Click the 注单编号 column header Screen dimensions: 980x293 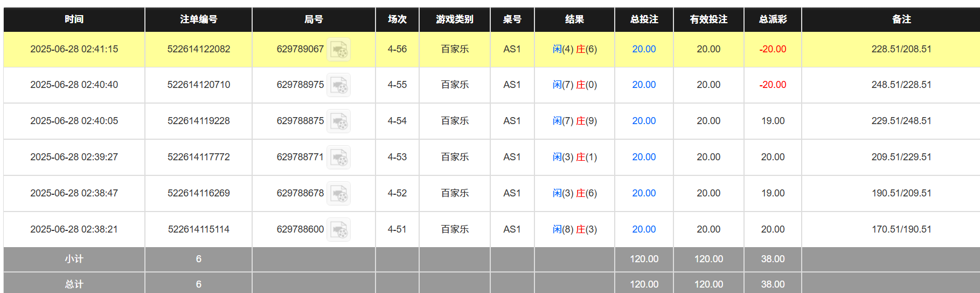(x=198, y=19)
